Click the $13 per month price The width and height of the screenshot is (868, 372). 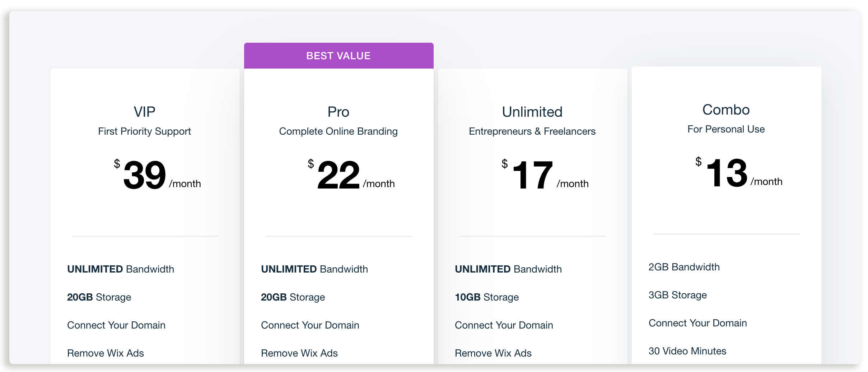[x=739, y=172]
